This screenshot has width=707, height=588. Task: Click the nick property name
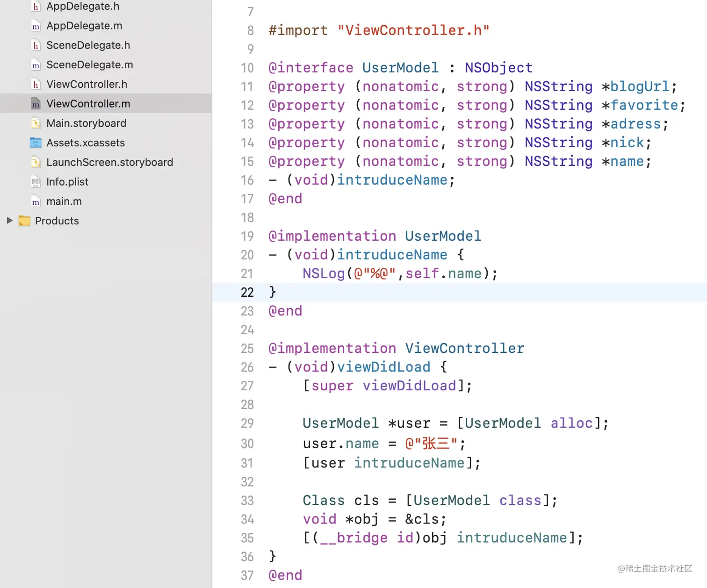point(627,143)
